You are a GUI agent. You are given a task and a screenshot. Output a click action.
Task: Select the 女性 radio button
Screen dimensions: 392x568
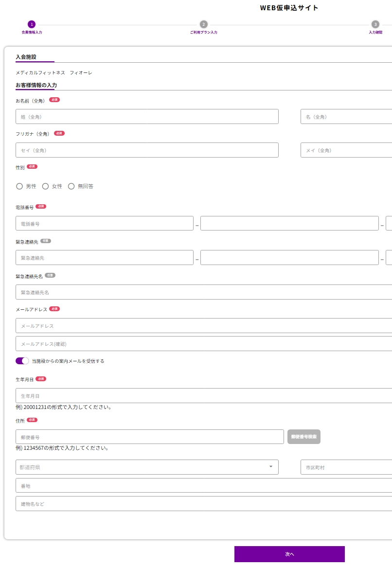click(x=46, y=186)
